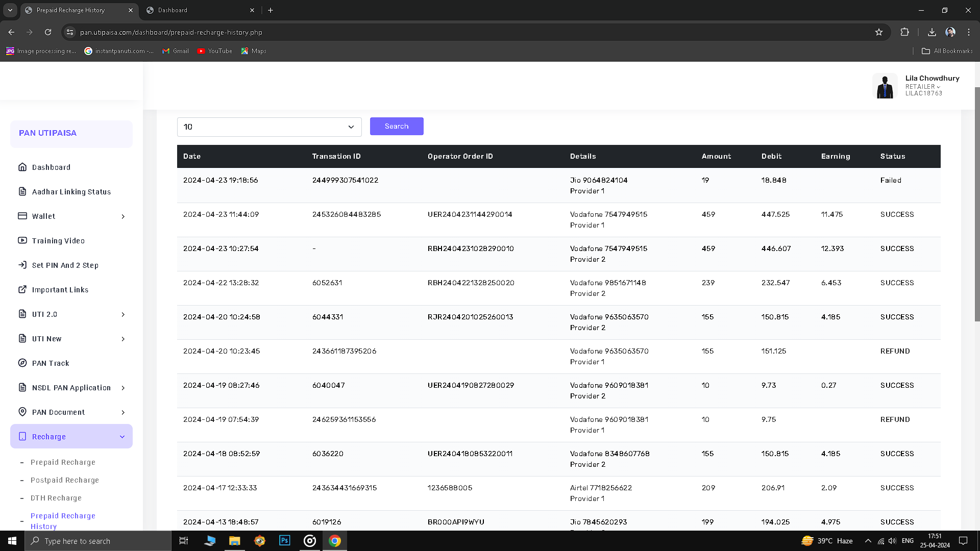Screen dimensions: 980x551
Task: Click the Training Video play icon
Action: [x=22, y=240]
